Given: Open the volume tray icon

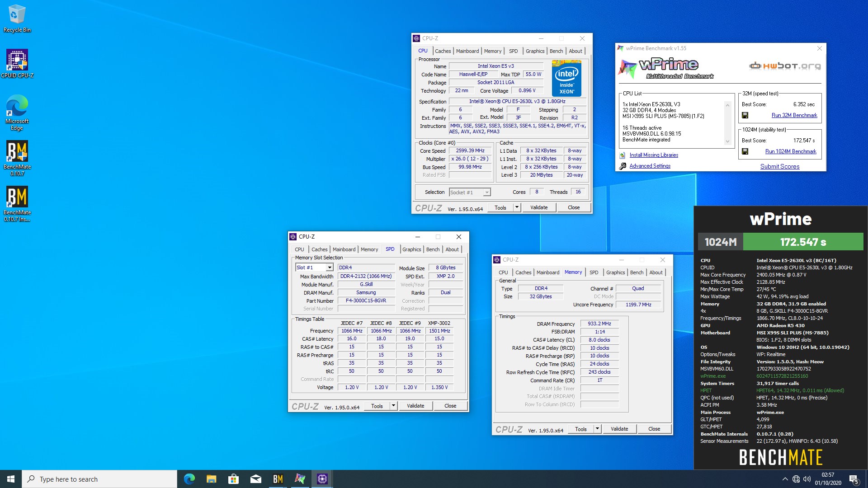Looking at the screenshot, I should coord(807,479).
